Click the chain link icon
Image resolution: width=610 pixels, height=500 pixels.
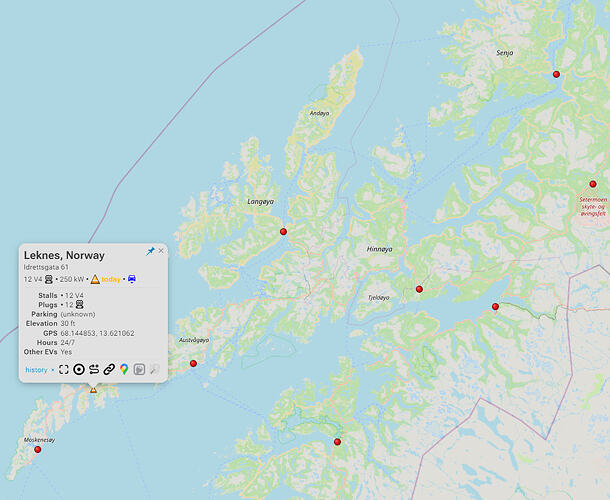pyautogui.click(x=109, y=369)
